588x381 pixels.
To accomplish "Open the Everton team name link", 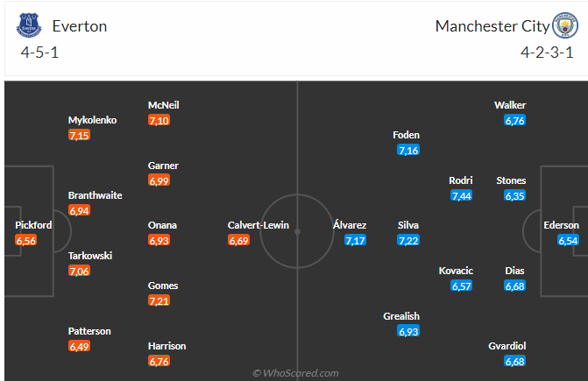I will 80,26.
